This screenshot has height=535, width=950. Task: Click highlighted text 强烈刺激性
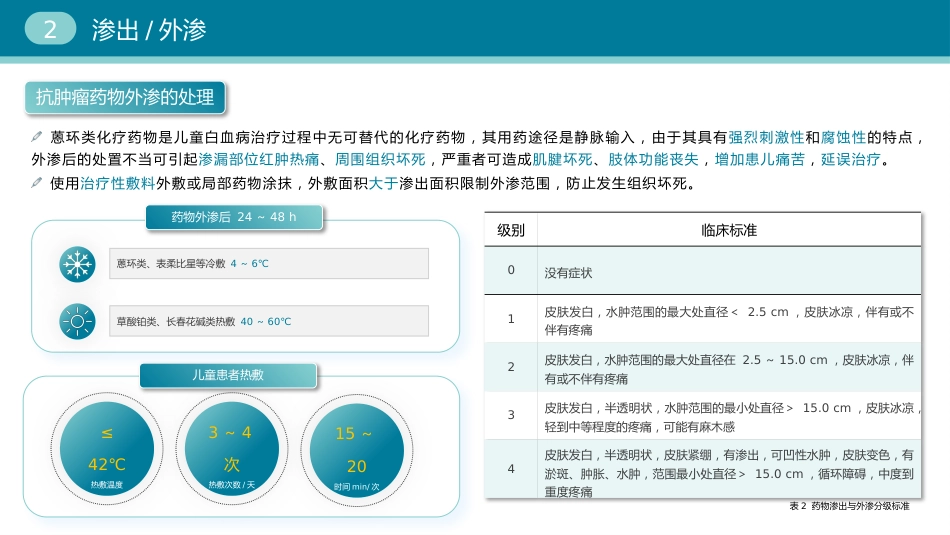pos(766,138)
